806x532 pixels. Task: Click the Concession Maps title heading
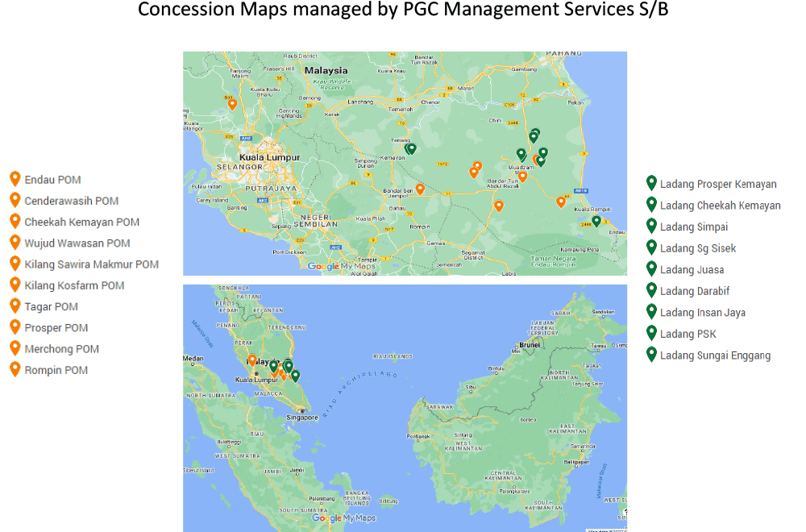tap(403, 9)
